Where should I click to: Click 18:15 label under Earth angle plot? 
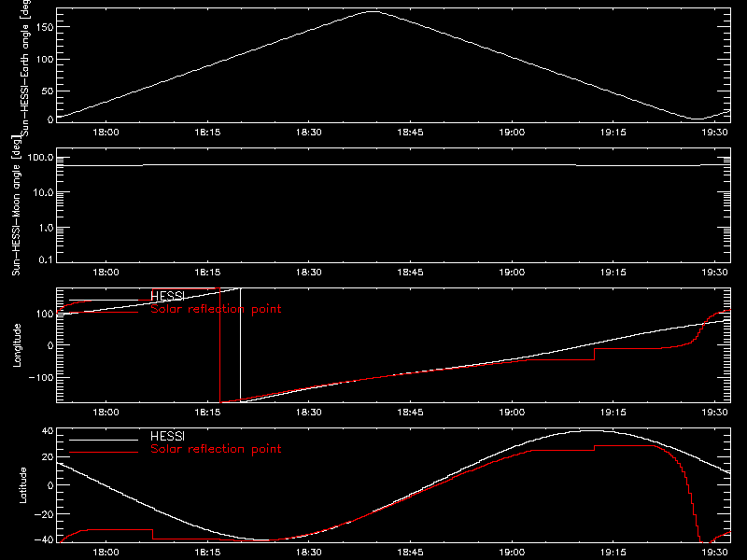coord(207,133)
